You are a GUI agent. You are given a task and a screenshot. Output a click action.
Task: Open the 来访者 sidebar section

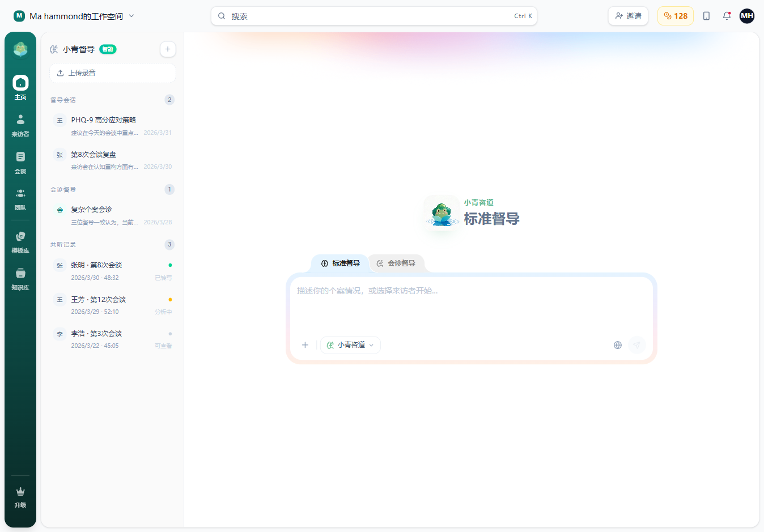point(20,125)
